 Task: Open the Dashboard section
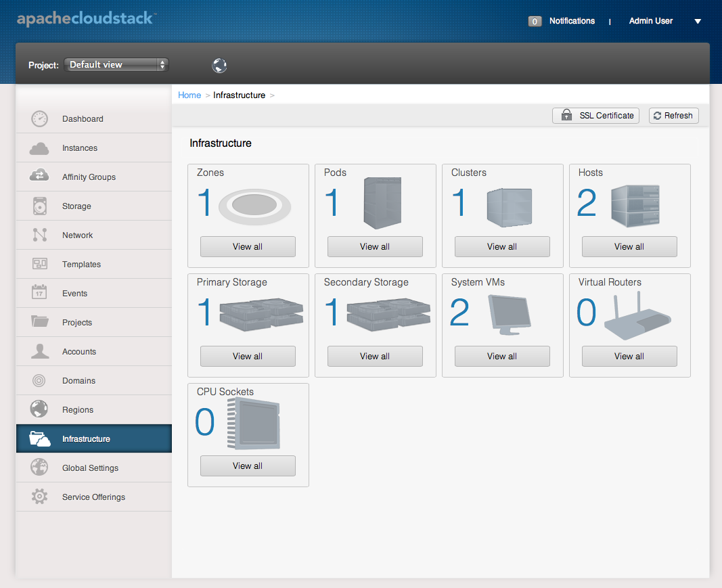coord(94,119)
